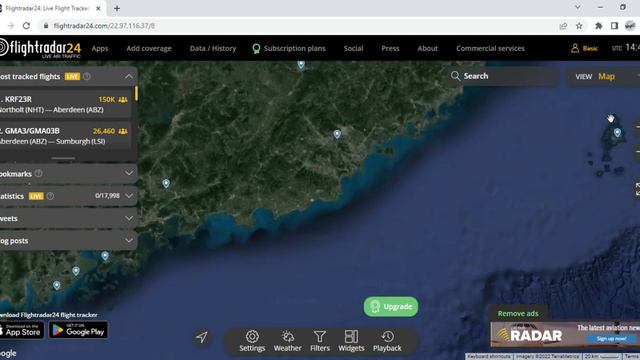Click the browser address bar URL
Screen dimensions: 640x360
104,26
